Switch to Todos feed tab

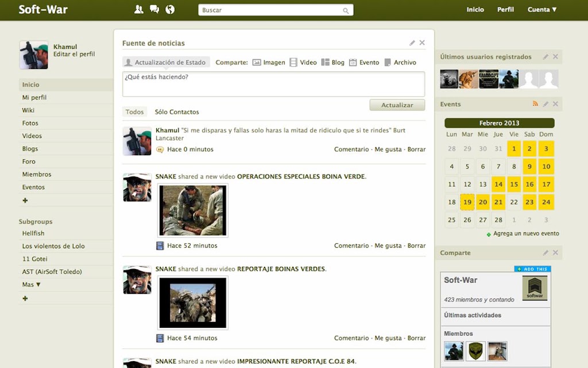[134, 112]
